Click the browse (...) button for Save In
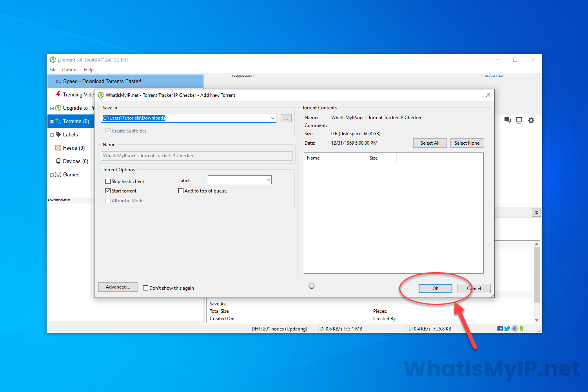 [x=286, y=118]
